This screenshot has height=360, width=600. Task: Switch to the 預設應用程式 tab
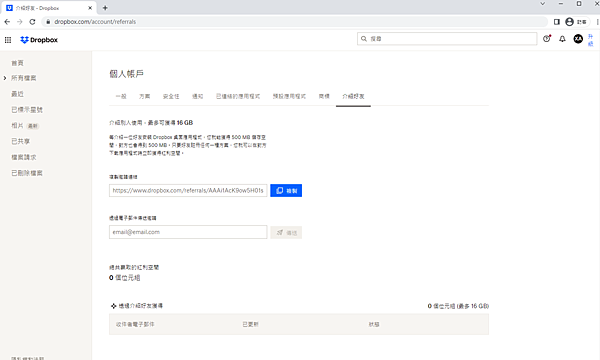pos(289,96)
